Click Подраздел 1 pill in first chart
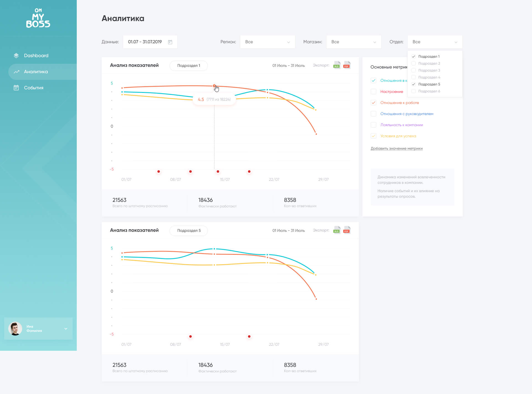532x394 pixels. tap(188, 66)
